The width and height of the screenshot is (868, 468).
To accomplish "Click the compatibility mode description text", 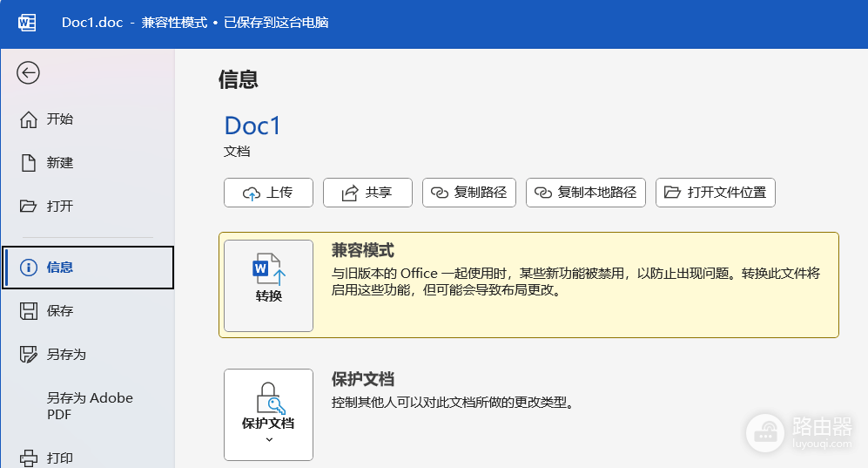I will click(x=575, y=281).
